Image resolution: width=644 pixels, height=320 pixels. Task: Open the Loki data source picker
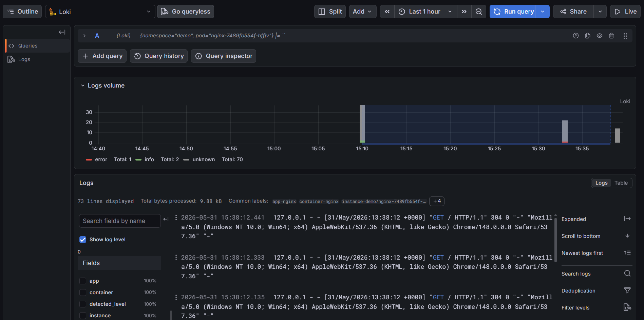click(x=100, y=12)
